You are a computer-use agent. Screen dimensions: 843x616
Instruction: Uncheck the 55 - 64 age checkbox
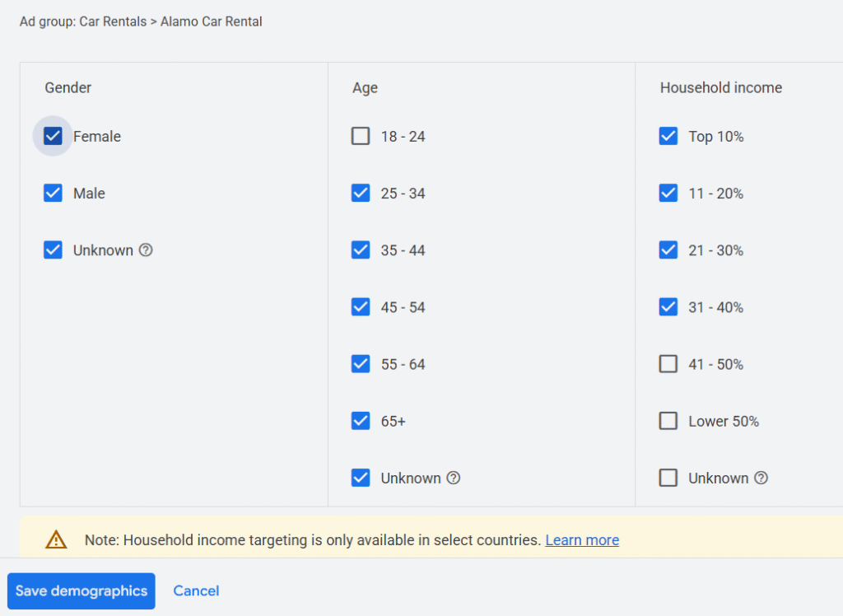pos(361,364)
